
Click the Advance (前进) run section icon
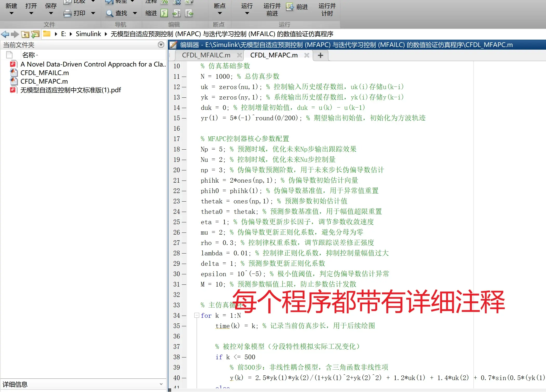(290, 7)
